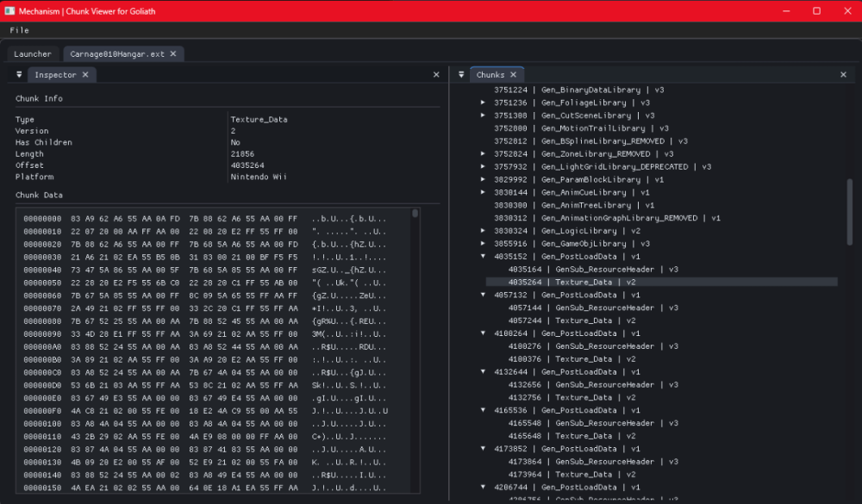Click the Type value Texture_Data
Viewport: 862px width, 504px height.
[x=259, y=119]
